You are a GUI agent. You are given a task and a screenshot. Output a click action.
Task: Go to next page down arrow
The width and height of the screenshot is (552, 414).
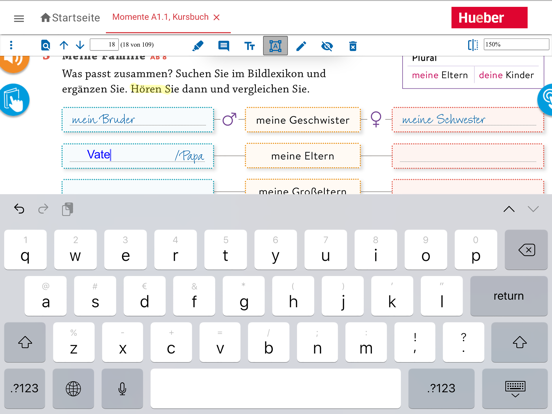[x=80, y=45]
